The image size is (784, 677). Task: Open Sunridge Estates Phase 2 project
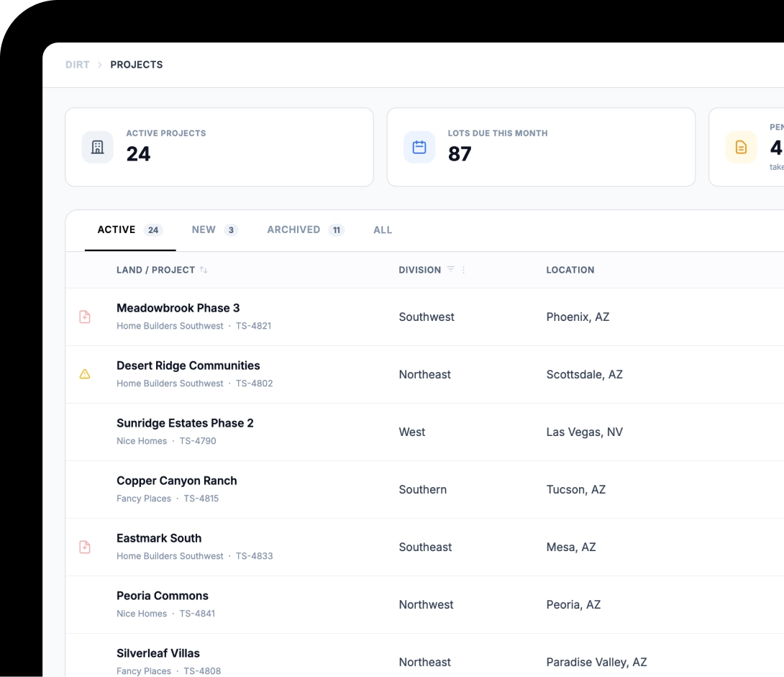pos(185,423)
